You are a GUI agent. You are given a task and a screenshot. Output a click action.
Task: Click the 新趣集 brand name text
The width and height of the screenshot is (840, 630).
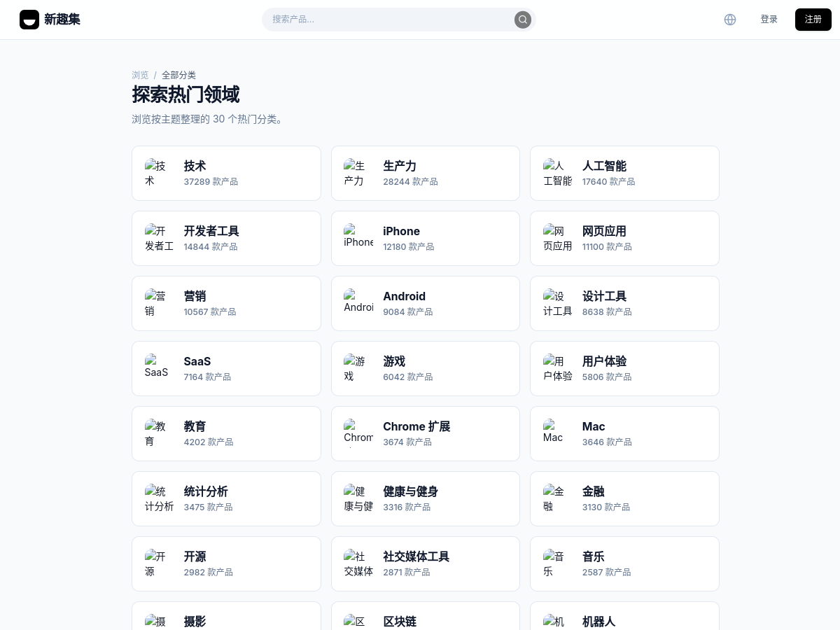(62, 20)
